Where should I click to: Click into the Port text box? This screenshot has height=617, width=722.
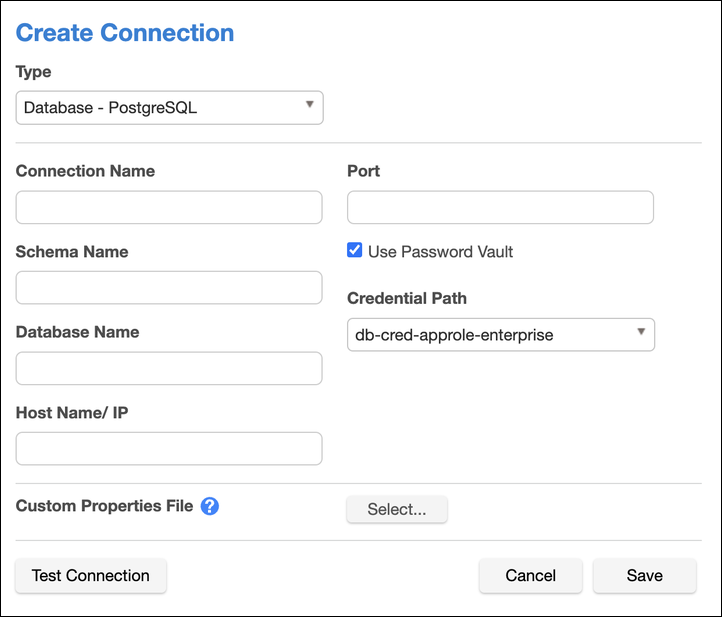point(500,208)
